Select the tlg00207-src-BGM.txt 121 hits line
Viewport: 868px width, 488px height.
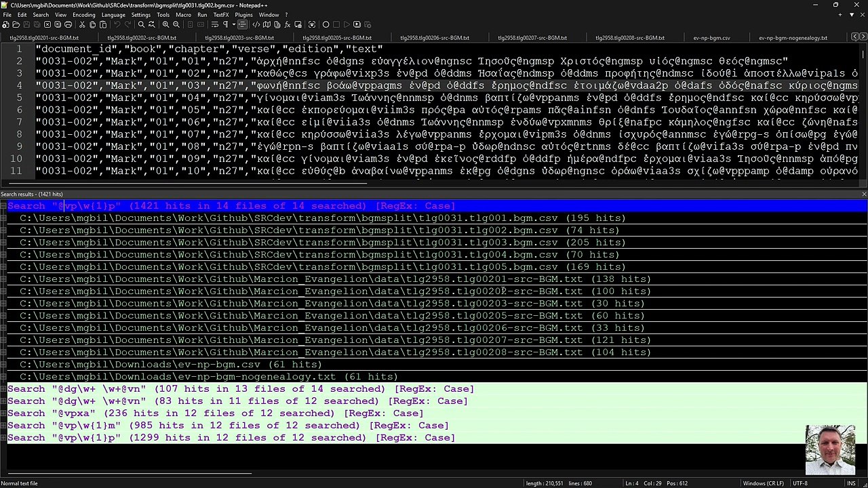coord(335,340)
